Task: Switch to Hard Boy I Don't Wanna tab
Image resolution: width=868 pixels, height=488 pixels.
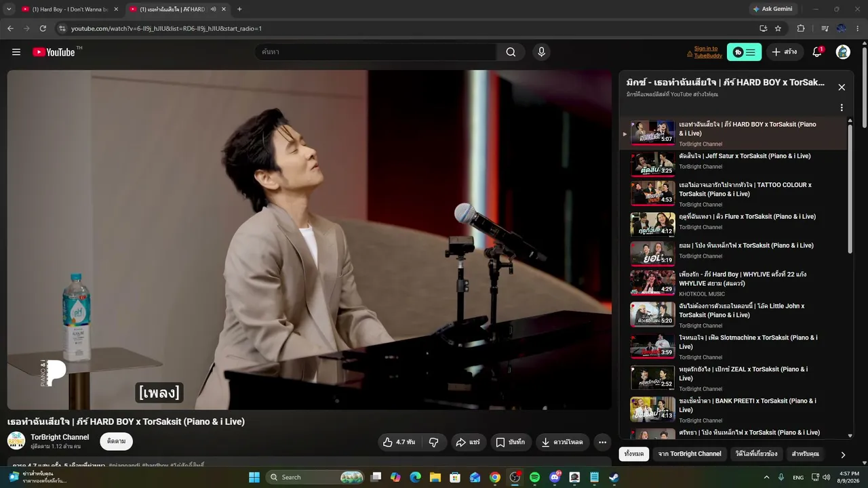Action: [69, 9]
